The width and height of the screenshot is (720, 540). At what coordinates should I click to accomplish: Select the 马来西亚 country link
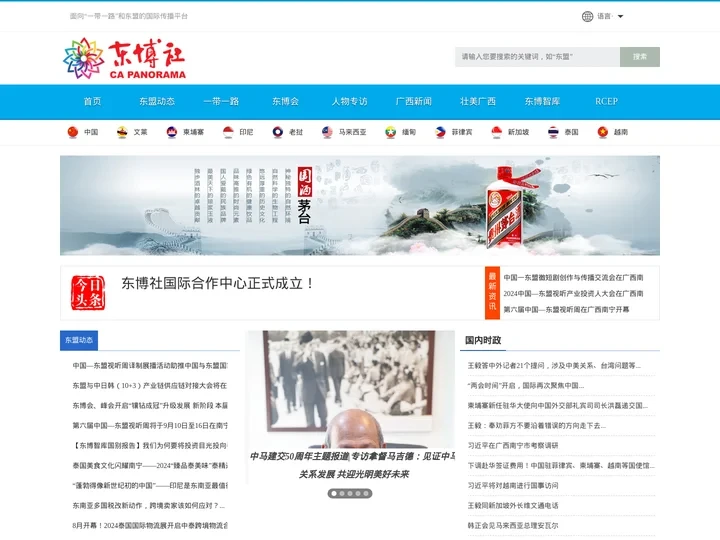pos(353,132)
